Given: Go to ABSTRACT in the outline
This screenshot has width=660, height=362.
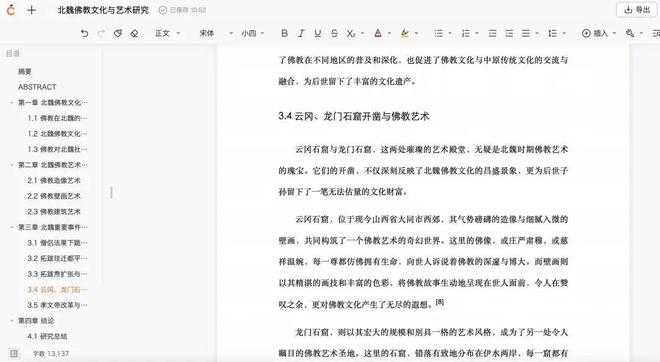Looking at the screenshot, I should click(x=37, y=87).
